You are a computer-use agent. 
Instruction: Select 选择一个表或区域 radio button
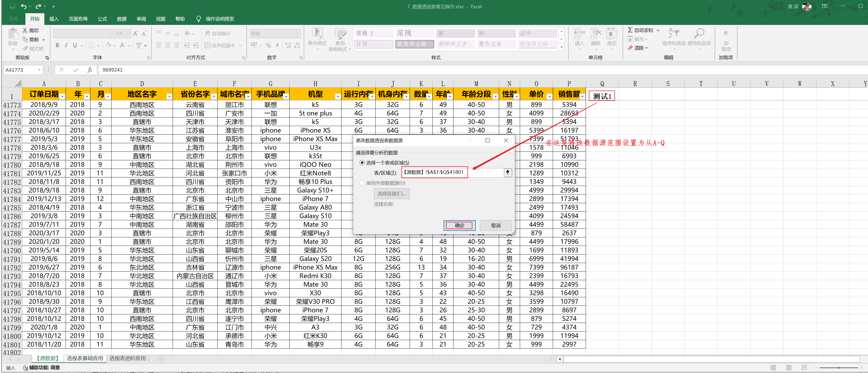pyautogui.click(x=362, y=163)
